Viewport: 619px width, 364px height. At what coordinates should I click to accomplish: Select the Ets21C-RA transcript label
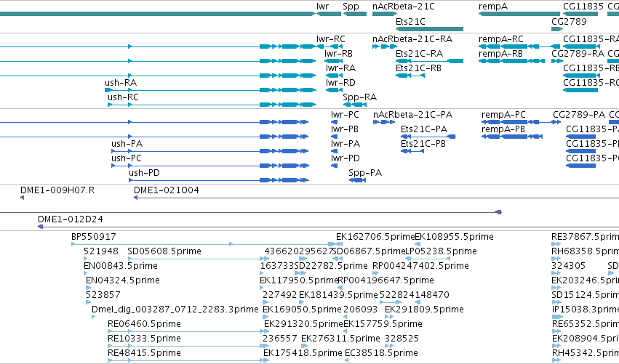[x=420, y=54]
